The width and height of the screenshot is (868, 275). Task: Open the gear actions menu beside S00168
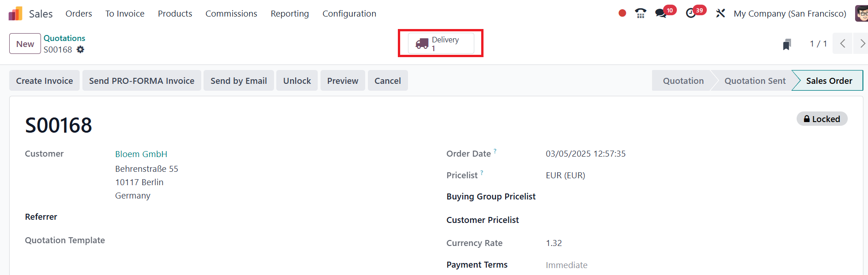[81, 49]
